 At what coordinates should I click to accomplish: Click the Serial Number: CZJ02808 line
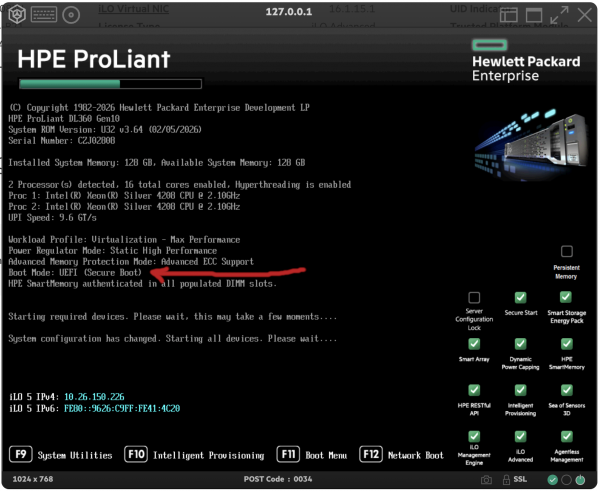click(62, 141)
